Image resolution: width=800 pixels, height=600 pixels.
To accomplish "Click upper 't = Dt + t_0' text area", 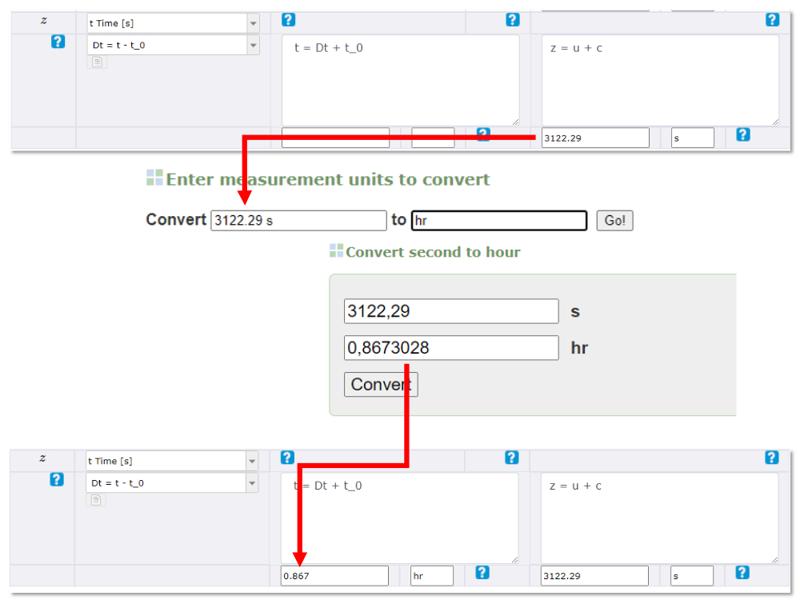I will [x=401, y=81].
